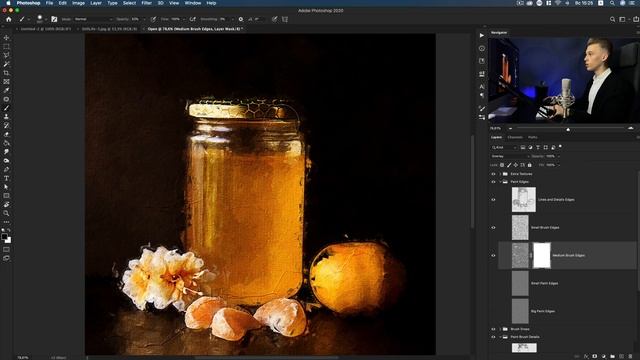Viewport: 640px width, 360px height.
Task: Toggle lock transparent pixels icon
Action: click(502, 165)
